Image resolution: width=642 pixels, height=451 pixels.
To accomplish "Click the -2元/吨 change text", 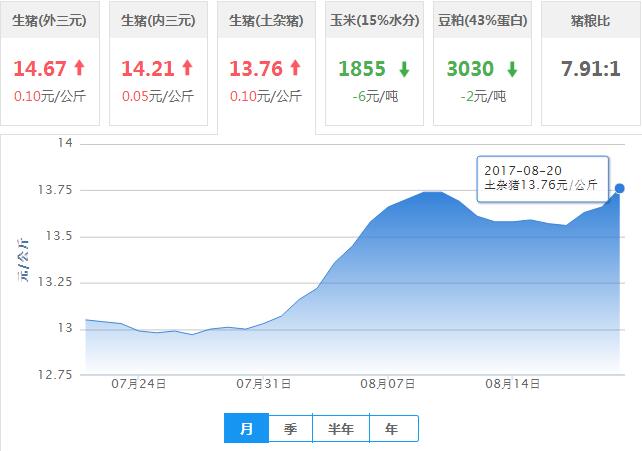I will (x=483, y=97).
